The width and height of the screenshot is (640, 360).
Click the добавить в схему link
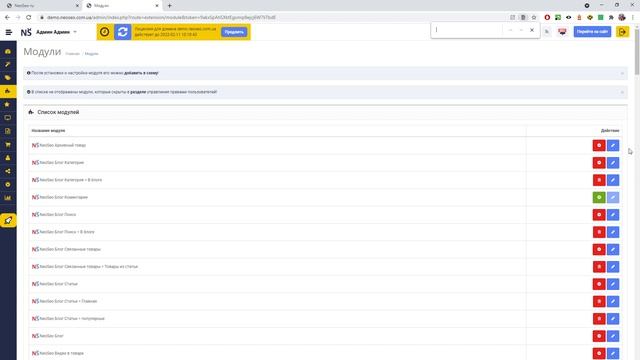pos(141,73)
